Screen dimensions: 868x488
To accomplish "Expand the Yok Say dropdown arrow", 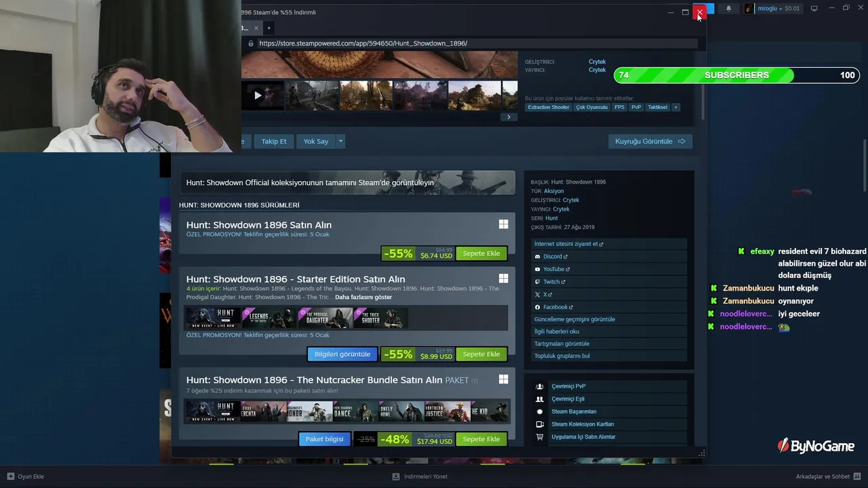I will pyautogui.click(x=340, y=141).
